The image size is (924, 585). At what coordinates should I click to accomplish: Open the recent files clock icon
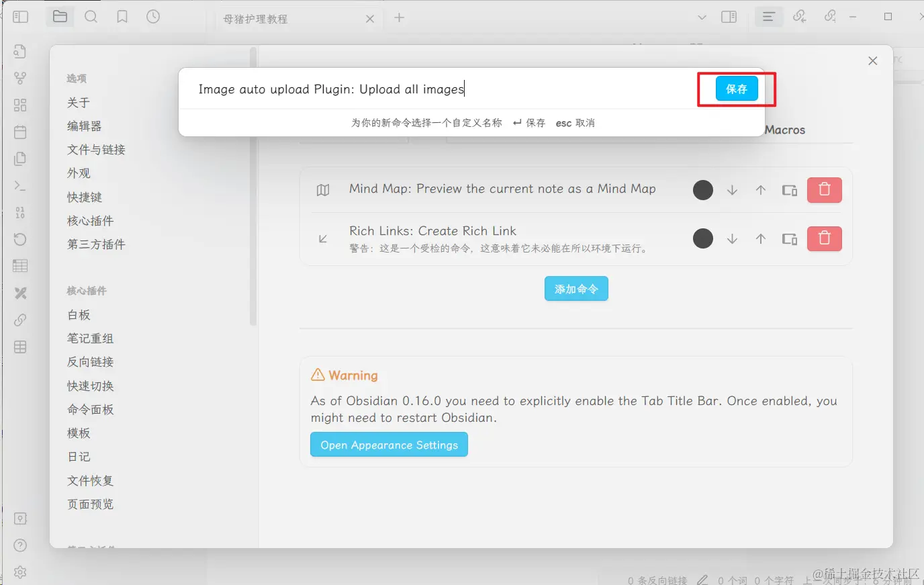153,17
